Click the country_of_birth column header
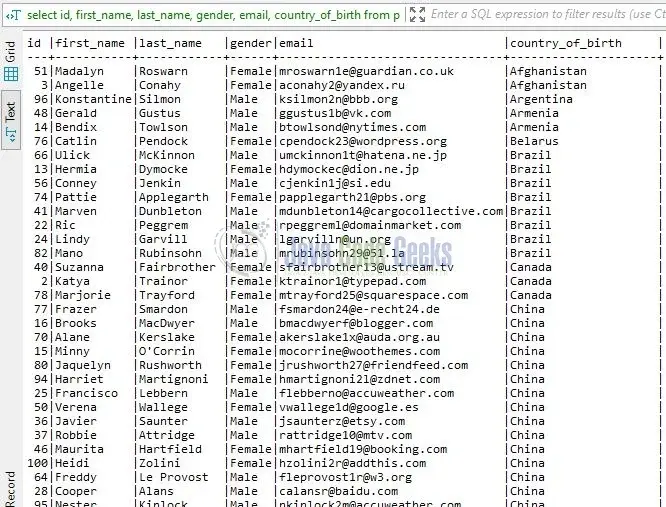666x507 pixels. coord(566,43)
